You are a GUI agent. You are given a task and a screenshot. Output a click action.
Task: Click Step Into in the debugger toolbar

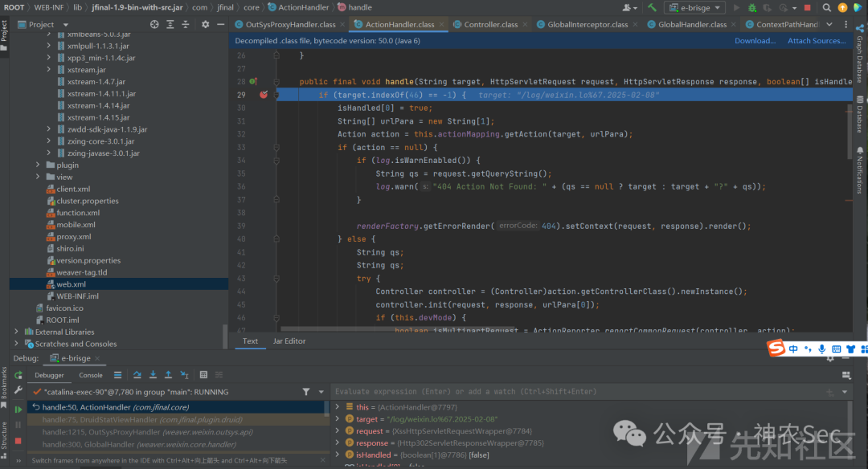pyautogui.click(x=153, y=375)
